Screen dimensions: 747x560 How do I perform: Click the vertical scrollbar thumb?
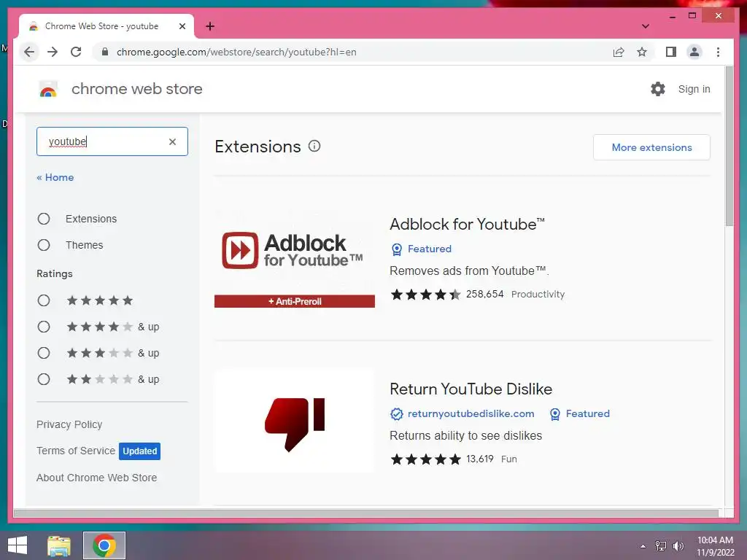(729, 147)
